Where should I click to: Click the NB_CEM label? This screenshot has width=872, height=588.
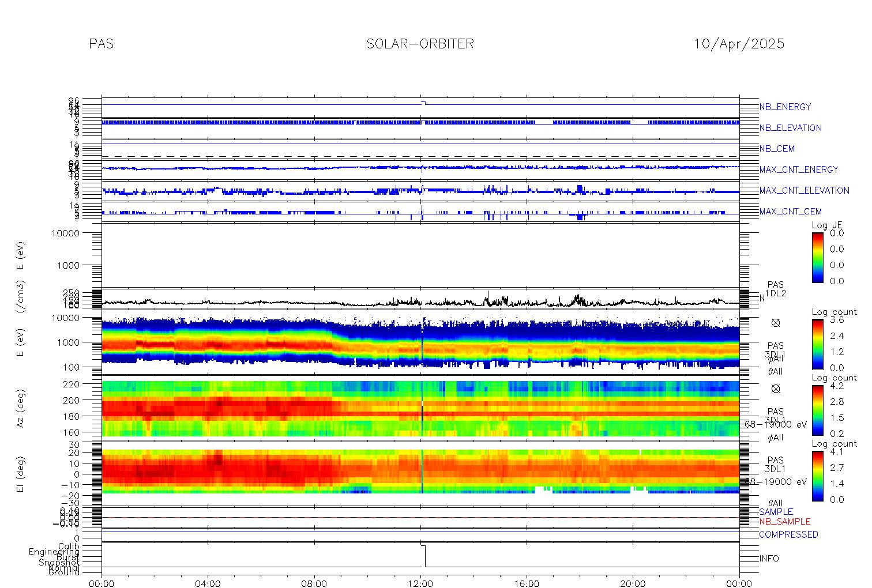coord(777,149)
